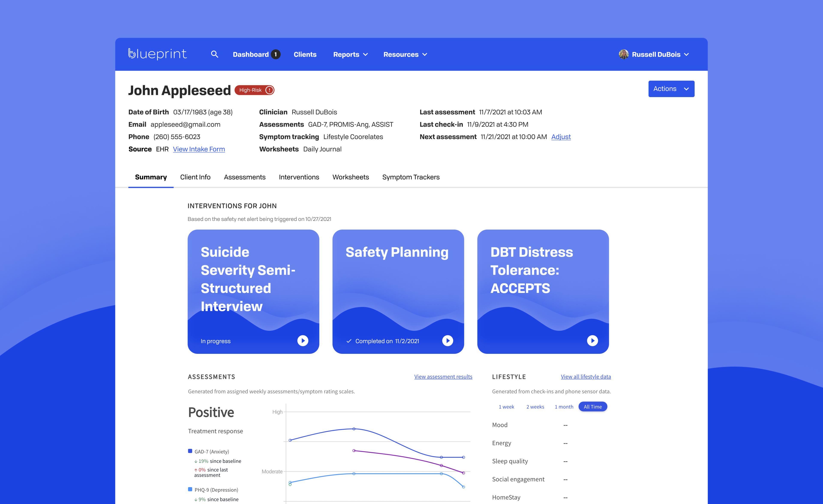Screen dimensions: 823x504
Task: Click Adjust next to Next assessment
Action: [561, 136]
